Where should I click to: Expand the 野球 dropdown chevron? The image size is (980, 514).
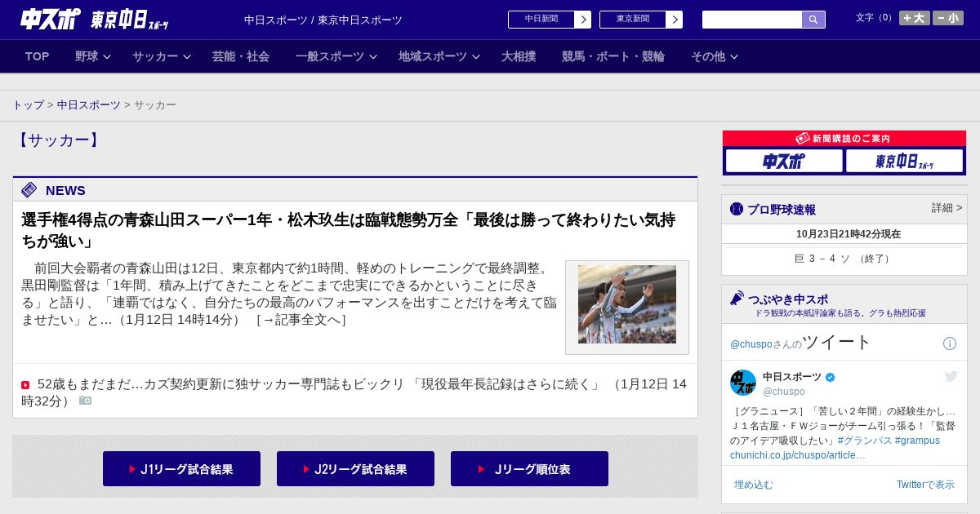(107, 57)
